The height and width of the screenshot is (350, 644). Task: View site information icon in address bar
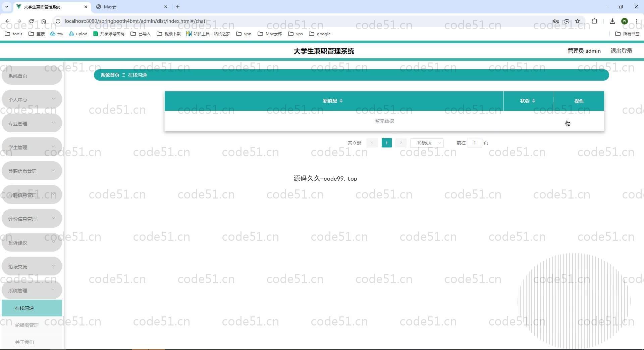pos(58,21)
